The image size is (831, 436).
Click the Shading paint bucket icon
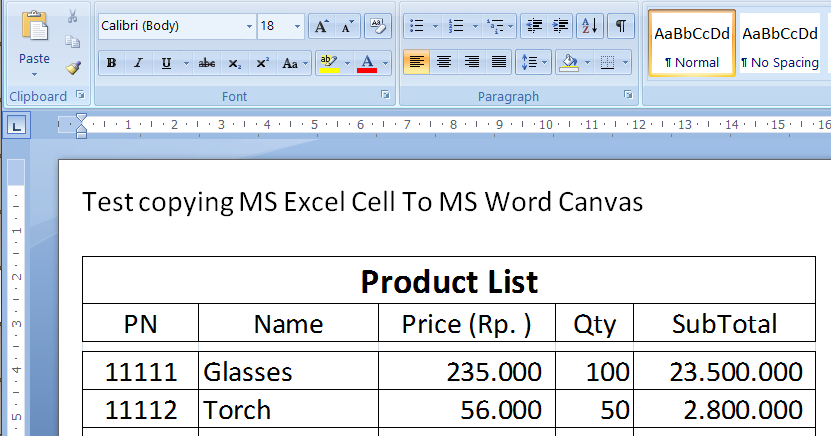pos(569,63)
